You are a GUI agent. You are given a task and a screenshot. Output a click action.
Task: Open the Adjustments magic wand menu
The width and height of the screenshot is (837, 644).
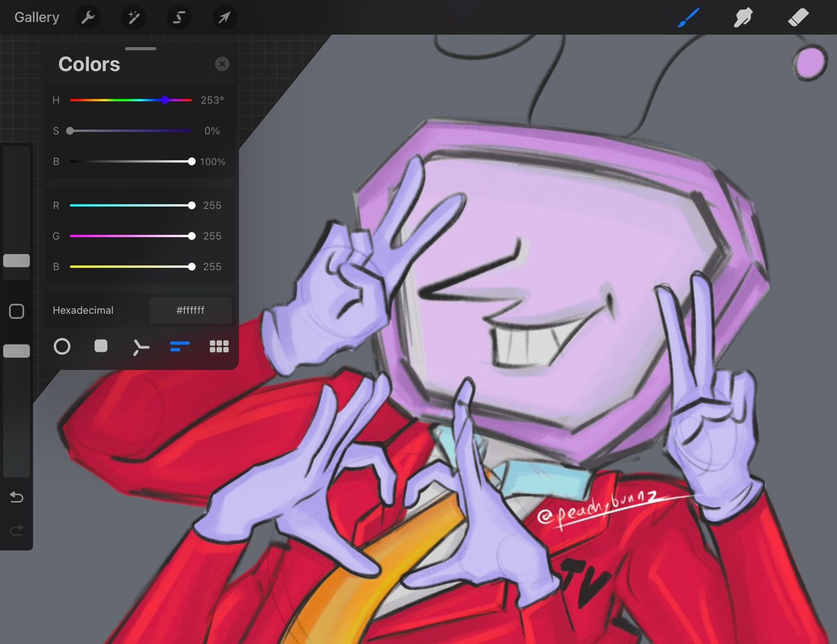pyautogui.click(x=133, y=17)
